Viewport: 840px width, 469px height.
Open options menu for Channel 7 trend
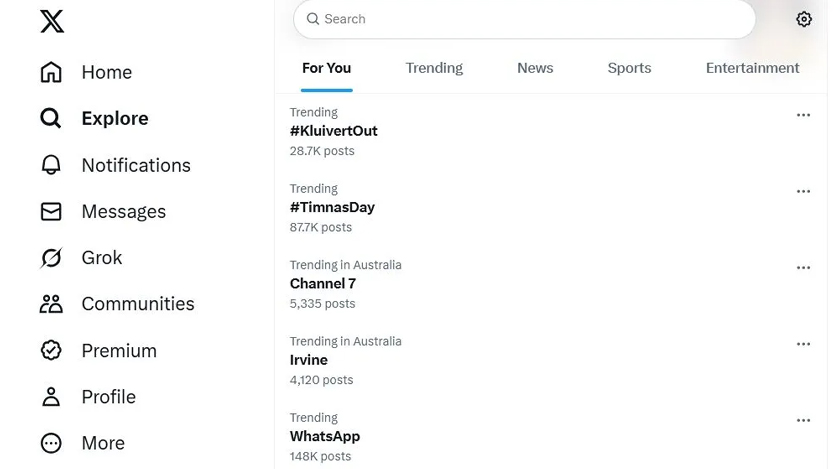pos(803,268)
